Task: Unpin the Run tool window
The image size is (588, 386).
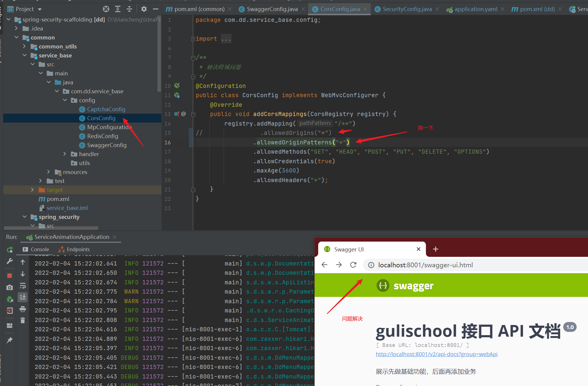Action: tap(10, 340)
